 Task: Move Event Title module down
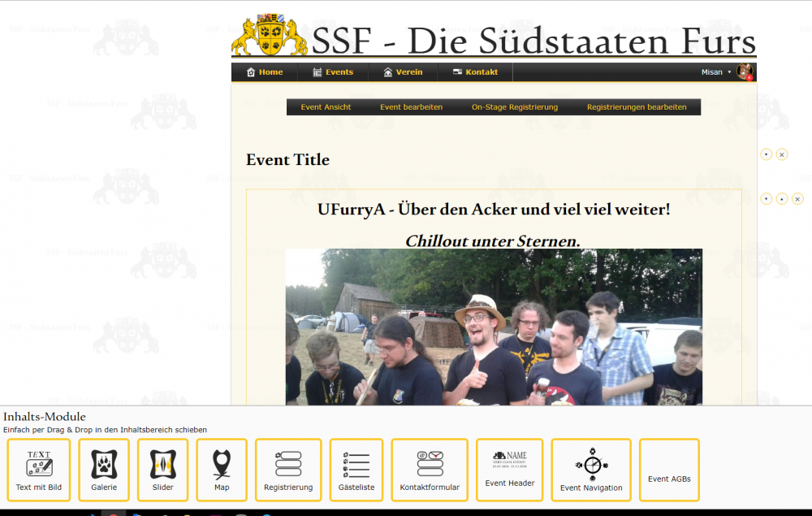click(x=767, y=154)
